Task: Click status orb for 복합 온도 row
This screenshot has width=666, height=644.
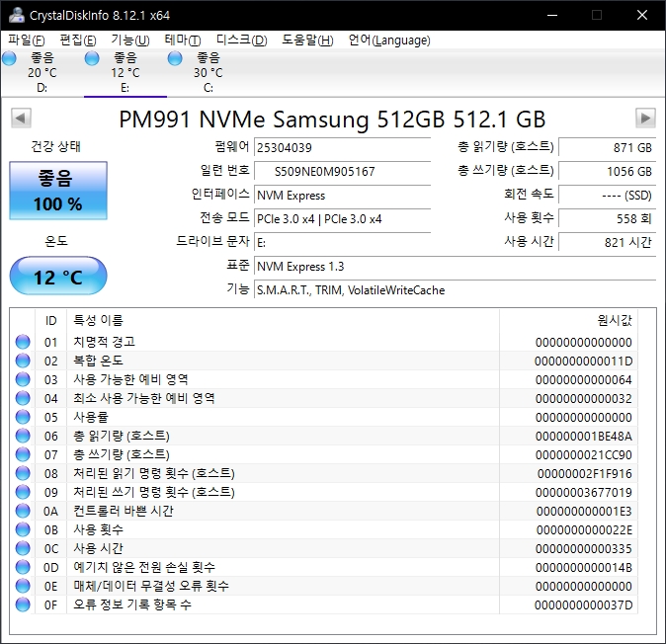Action: point(23,361)
